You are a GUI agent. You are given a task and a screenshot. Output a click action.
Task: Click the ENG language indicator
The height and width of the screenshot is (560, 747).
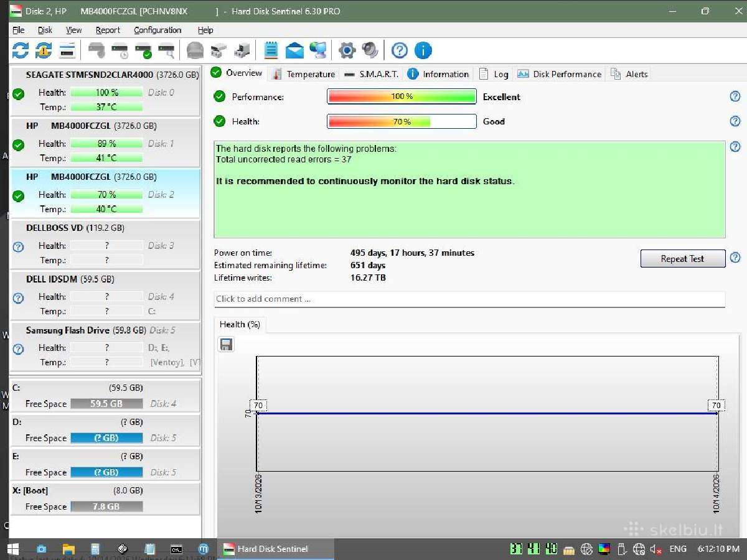678,549
